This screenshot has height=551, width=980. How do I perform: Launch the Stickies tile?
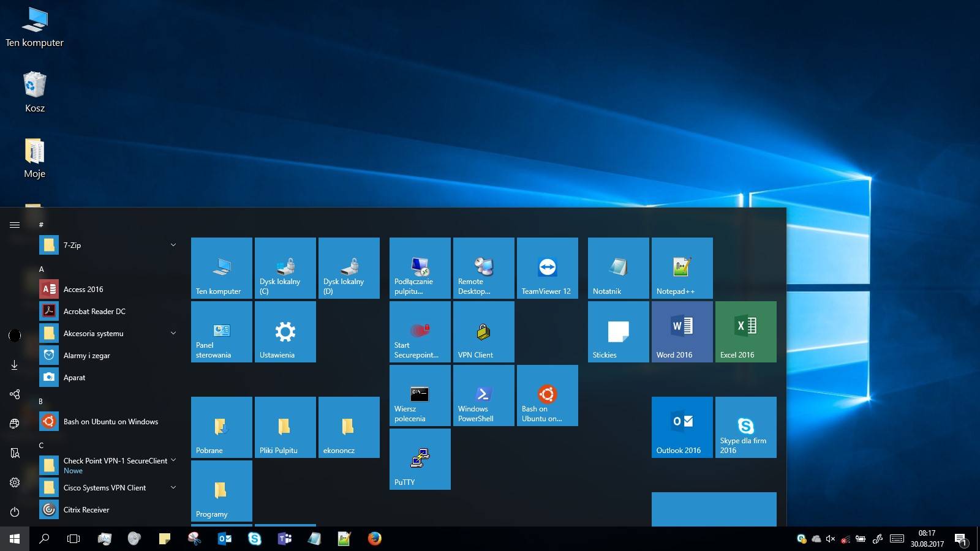click(619, 332)
